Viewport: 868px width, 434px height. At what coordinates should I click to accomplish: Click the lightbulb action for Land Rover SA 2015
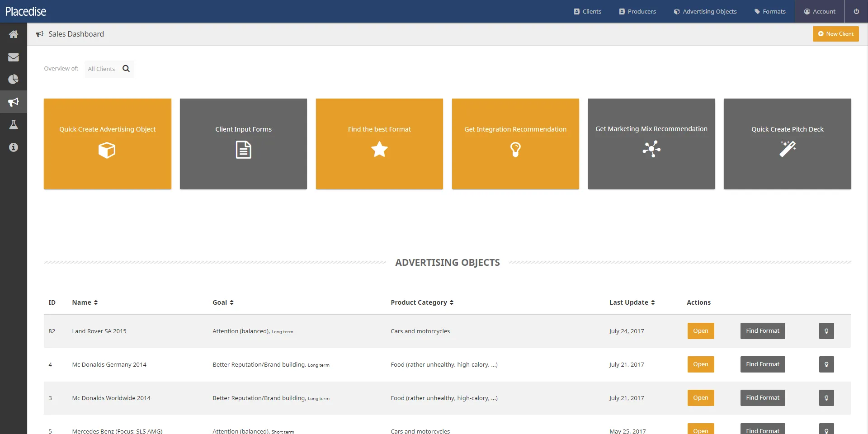pos(826,330)
